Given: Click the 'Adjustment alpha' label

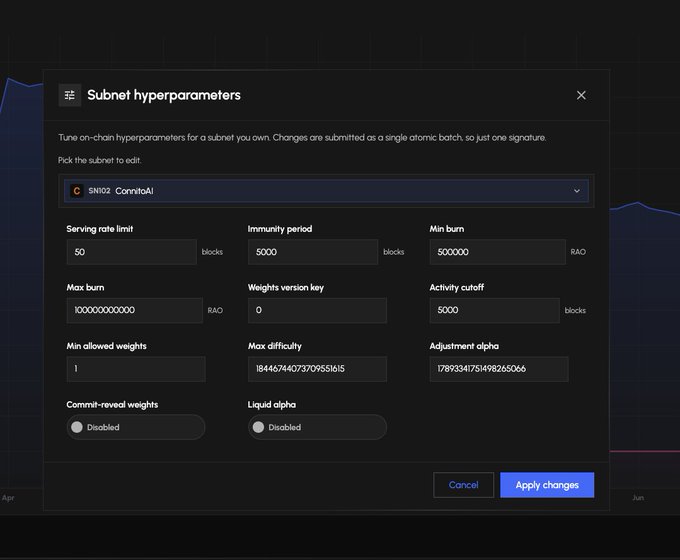Looking at the screenshot, I should click(x=464, y=346).
